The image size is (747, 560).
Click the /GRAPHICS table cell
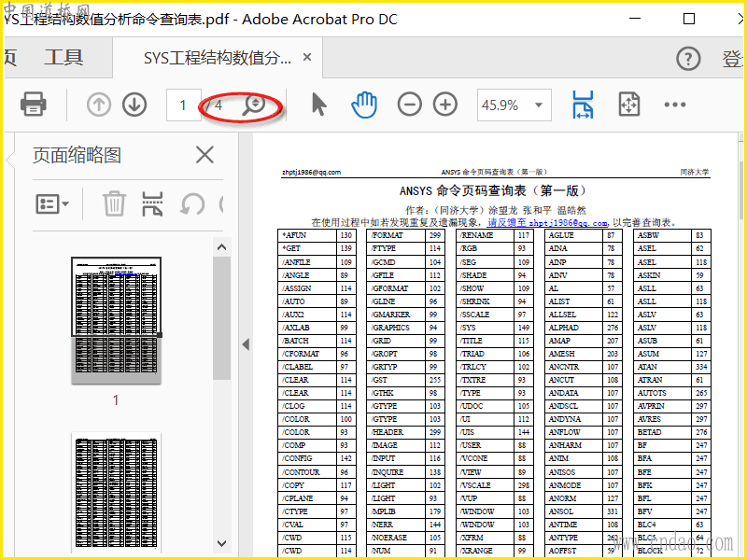397,328
